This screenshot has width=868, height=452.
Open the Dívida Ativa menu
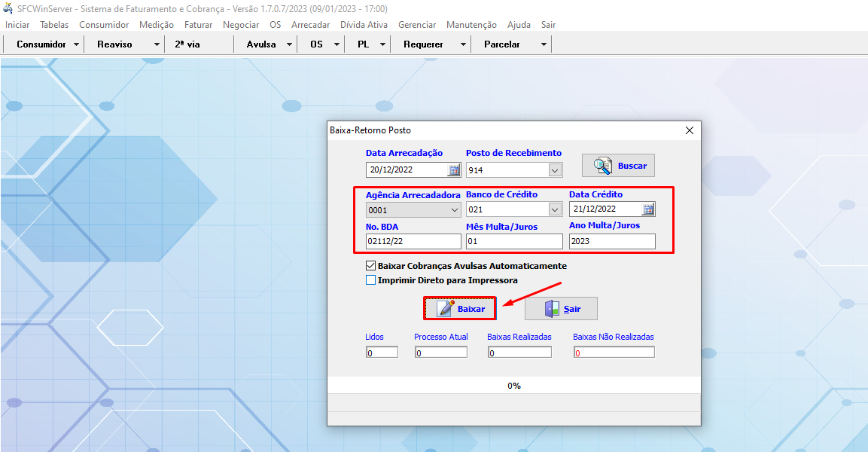pyautogui.click(x=364, y=25)
